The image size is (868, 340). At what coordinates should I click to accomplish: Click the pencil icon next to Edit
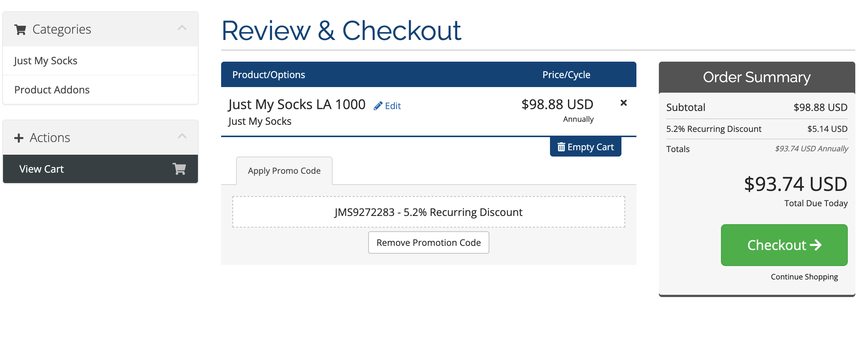pyautogui.click(x=378, y=106)
